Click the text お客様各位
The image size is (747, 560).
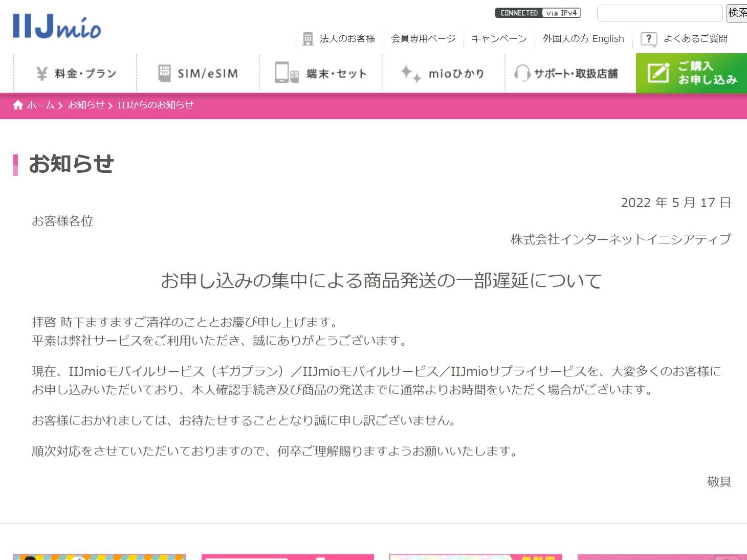coord(62,221)
